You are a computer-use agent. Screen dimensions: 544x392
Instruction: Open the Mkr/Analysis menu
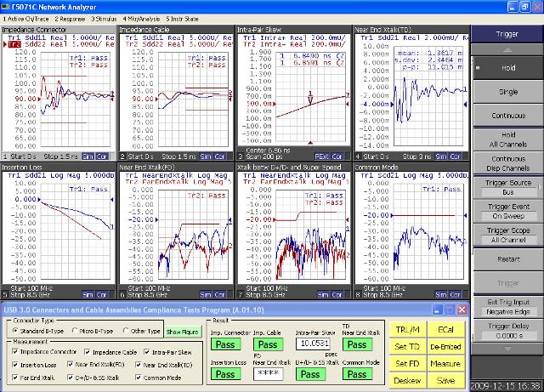141,17
